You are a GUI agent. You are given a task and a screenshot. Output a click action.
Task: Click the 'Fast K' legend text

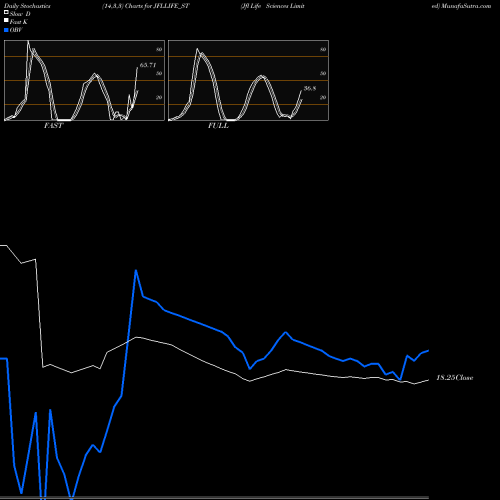tap(19, 22)
